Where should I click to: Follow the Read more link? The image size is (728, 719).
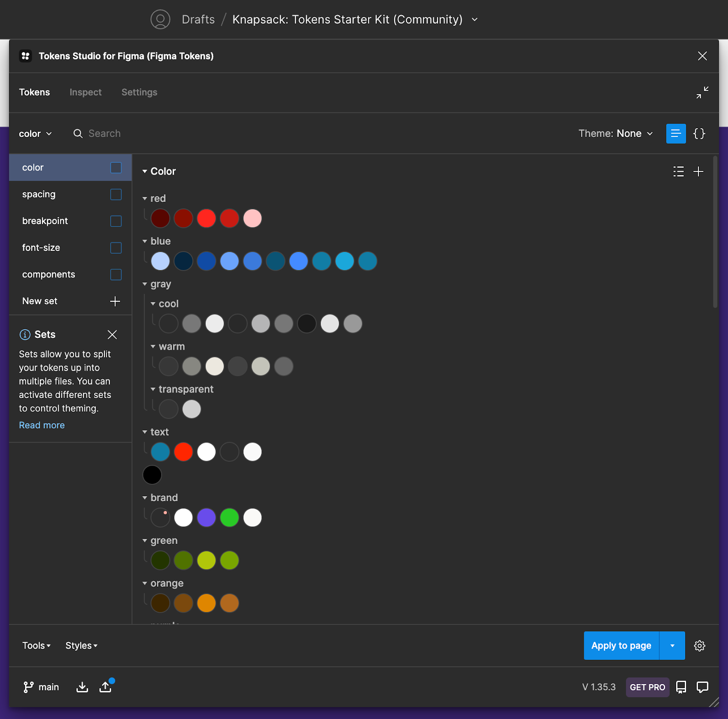(x=42, y=425)
